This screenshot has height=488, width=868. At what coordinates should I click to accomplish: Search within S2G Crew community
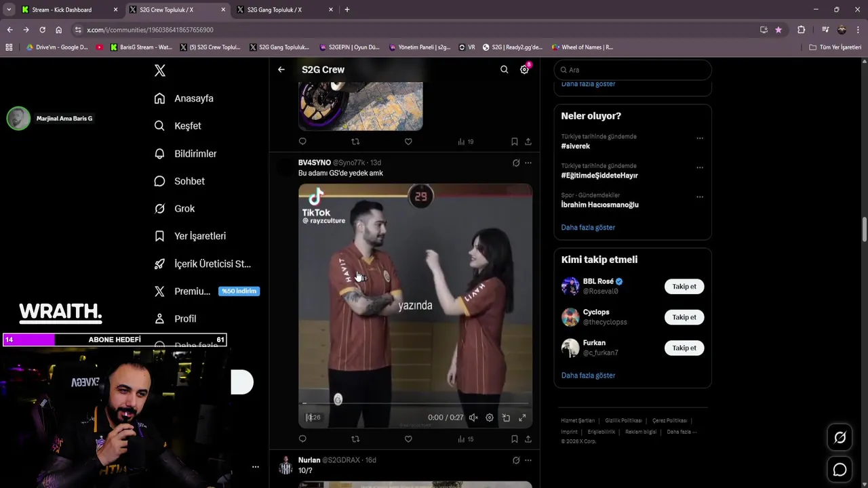[504, 69]
